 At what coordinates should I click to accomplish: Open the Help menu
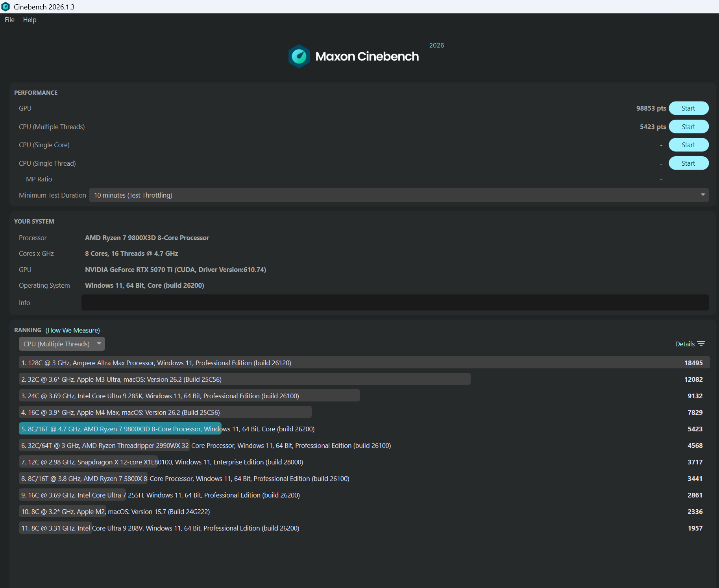30,20
